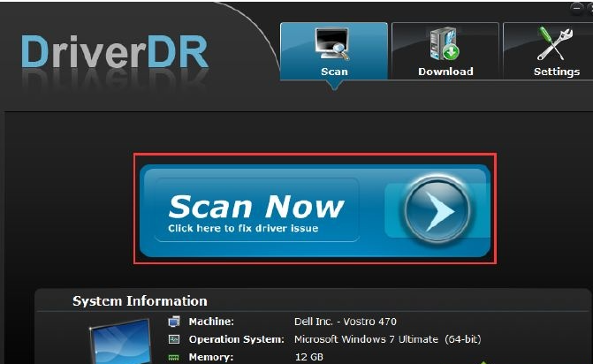Click the round arrow icon on Scan Now
The image size is (593, 364).
pos(437,209)
